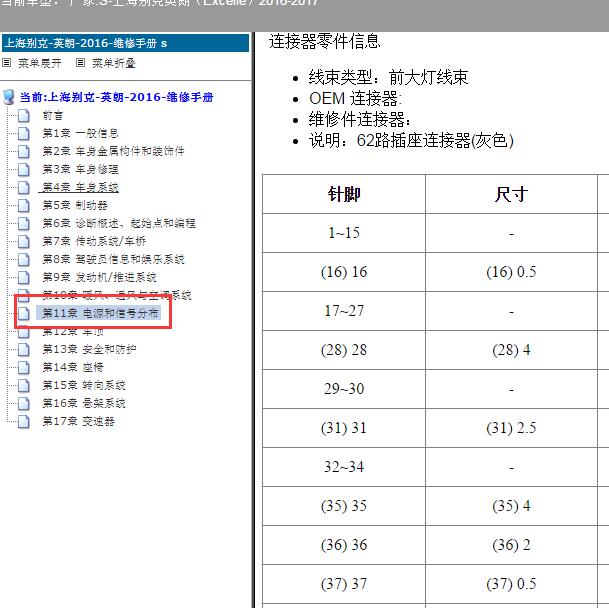Open 第2章 车身金属构件和装饰件
The image size is (609, 608).
(113, 151)
